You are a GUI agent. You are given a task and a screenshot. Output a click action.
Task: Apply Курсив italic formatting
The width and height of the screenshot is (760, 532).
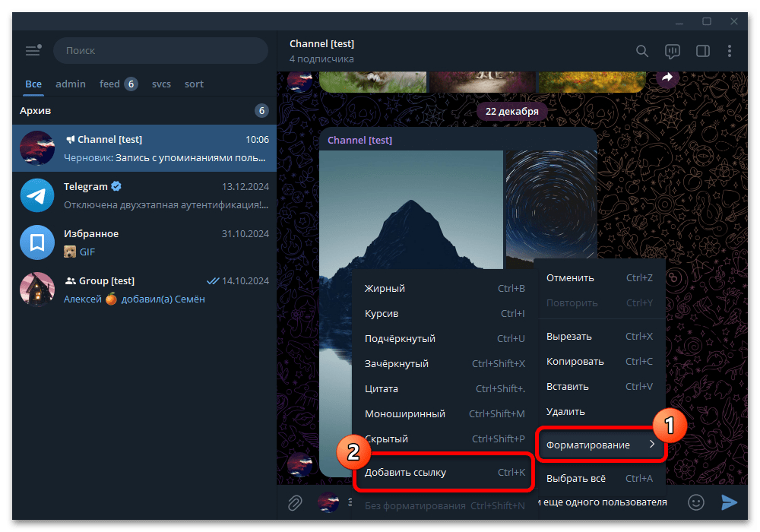[x=445, y=313]
